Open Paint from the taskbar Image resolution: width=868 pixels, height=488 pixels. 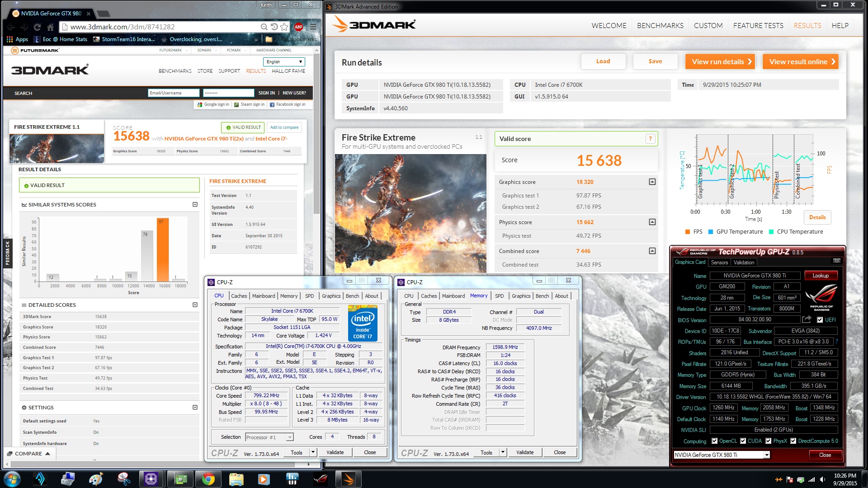(x=96, y=479)
